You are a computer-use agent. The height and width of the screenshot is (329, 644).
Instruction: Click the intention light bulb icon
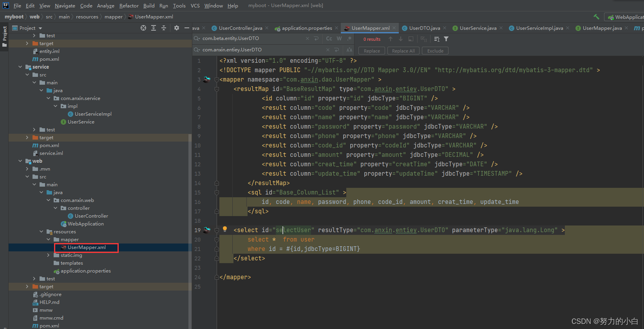click(225, 229)
